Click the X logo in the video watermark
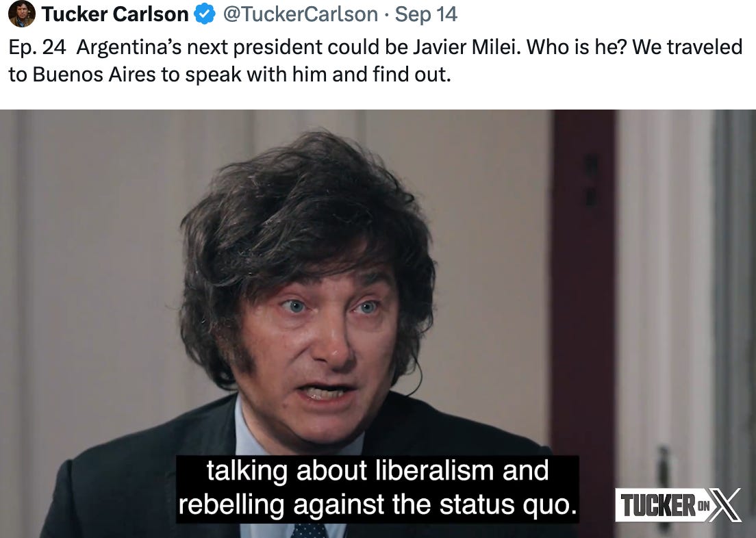756x538 pixels. 726,505
